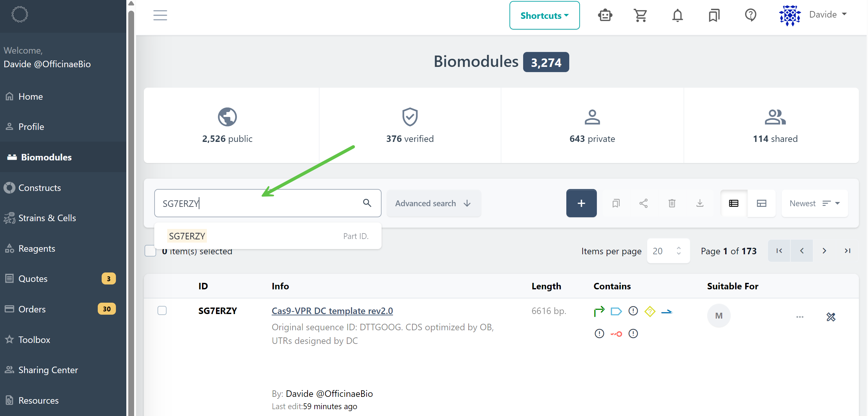This screenshot has width=868, height=416.
Task: Open Quotes in sidebar
Action: [63, 279]
